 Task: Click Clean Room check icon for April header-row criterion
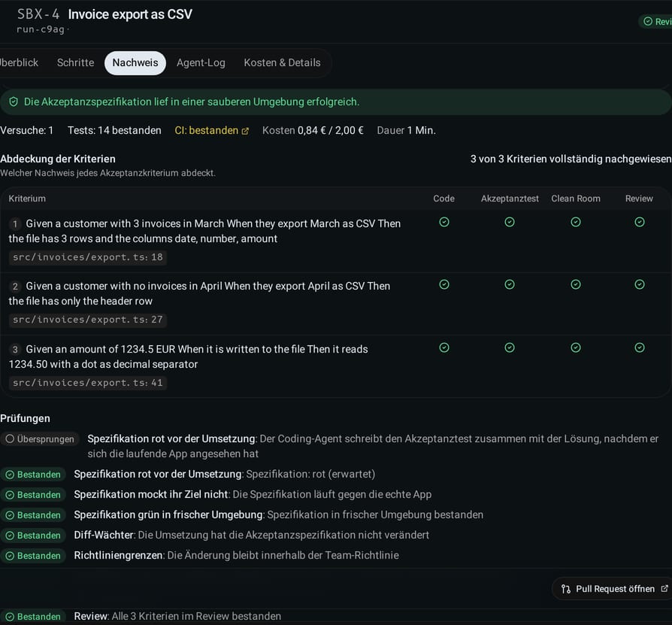(576, 284)
